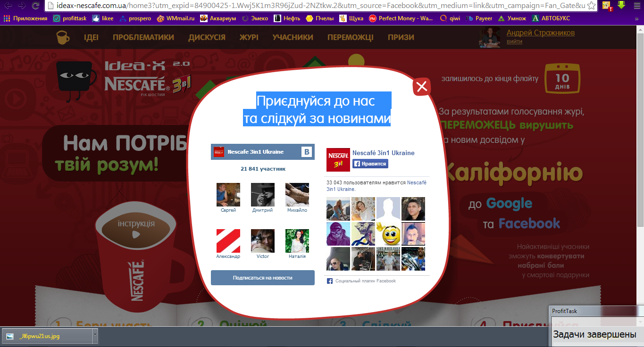Reload the page with the refresh icon

(35, 6)
